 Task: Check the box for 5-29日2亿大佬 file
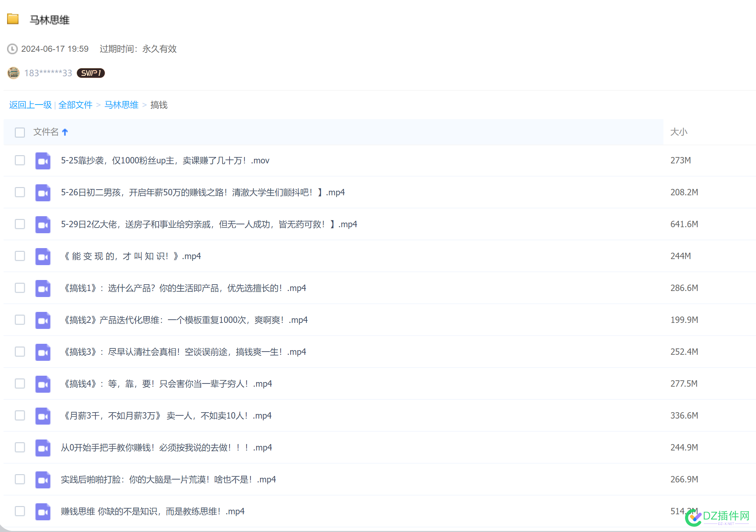coord(20,224)
